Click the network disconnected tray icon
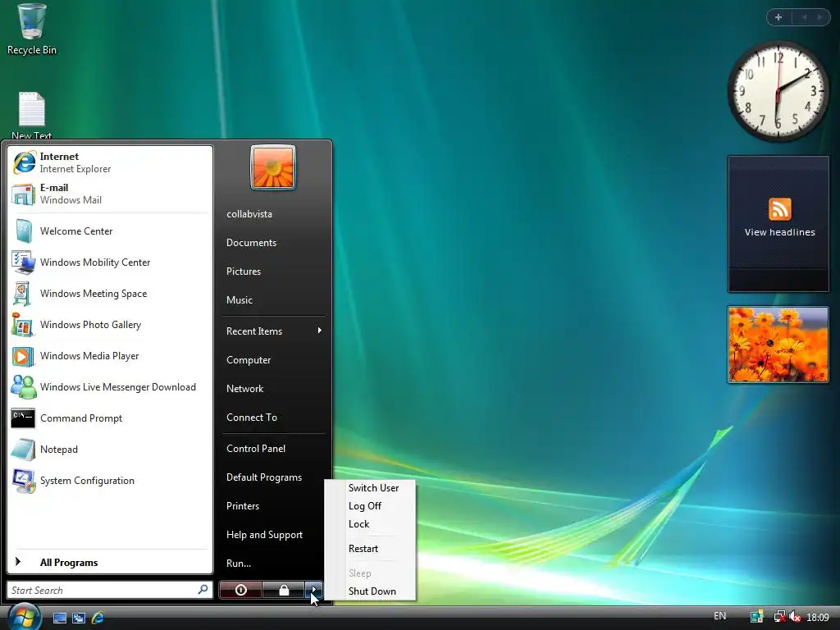 tap(780, 617)
